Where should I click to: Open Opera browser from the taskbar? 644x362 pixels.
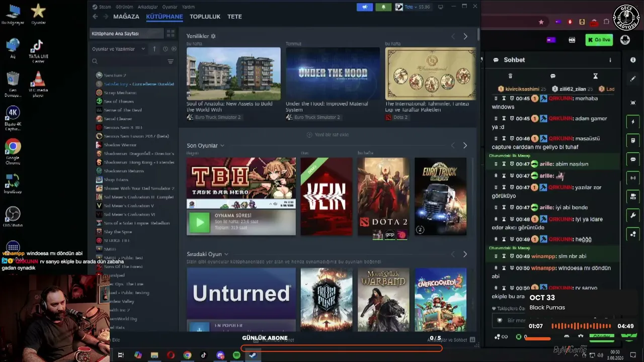[171, 355]
